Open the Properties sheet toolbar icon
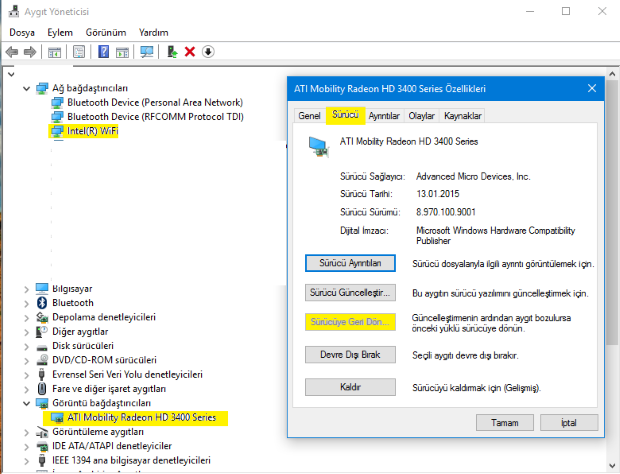Screen dimensions: 620x474 [79, 52]
